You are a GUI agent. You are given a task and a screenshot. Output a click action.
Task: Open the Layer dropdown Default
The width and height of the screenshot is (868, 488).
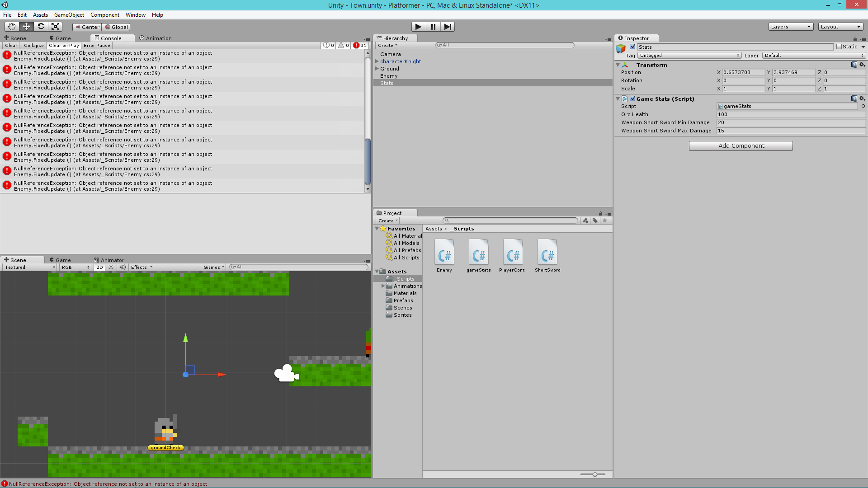(x=814, y=55)
